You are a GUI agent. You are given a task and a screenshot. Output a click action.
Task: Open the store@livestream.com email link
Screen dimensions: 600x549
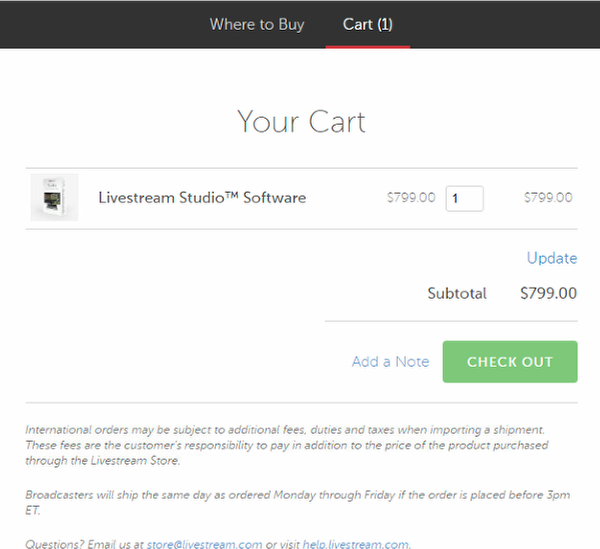(204, 544)
